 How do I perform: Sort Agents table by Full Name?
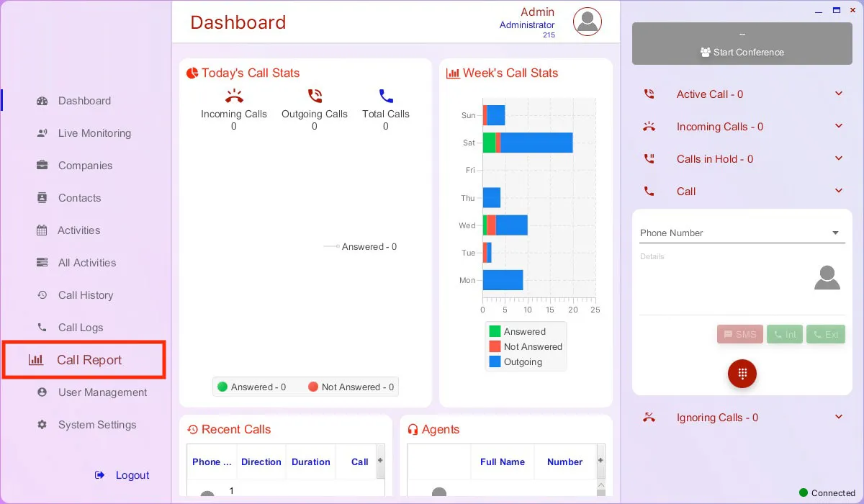coord(503,462)
